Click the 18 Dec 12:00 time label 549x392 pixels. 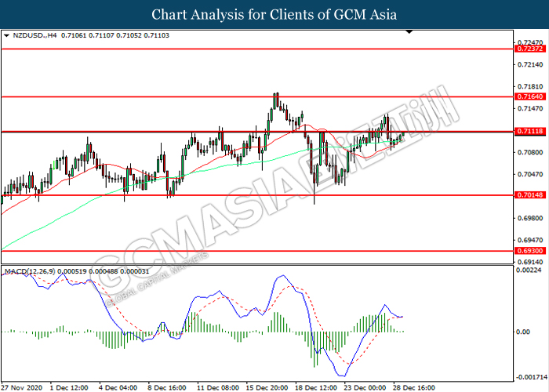click(316, 388)
